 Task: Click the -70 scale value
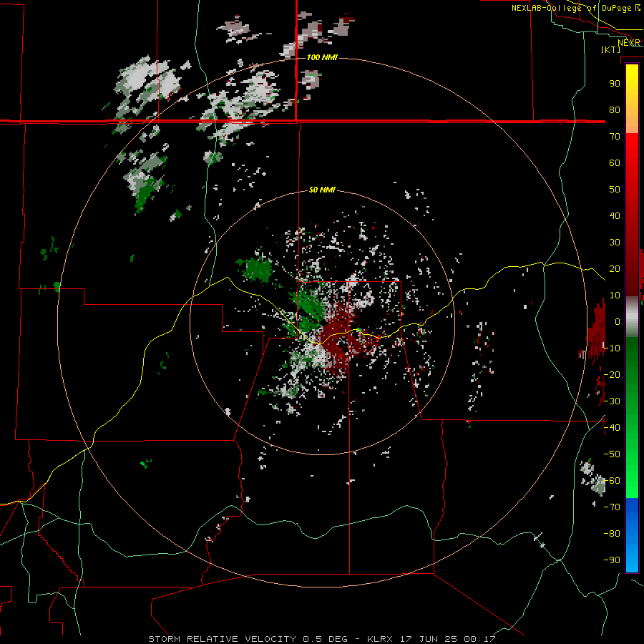tap(612, 507)
